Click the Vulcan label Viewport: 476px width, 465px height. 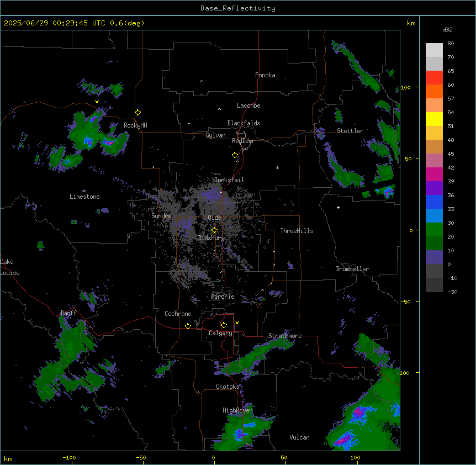coord(299,437)
